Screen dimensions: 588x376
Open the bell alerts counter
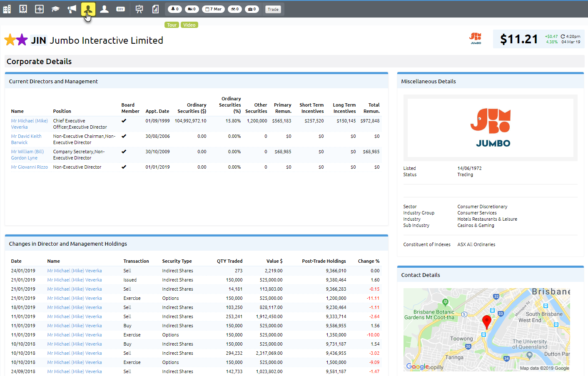[175, 9]
